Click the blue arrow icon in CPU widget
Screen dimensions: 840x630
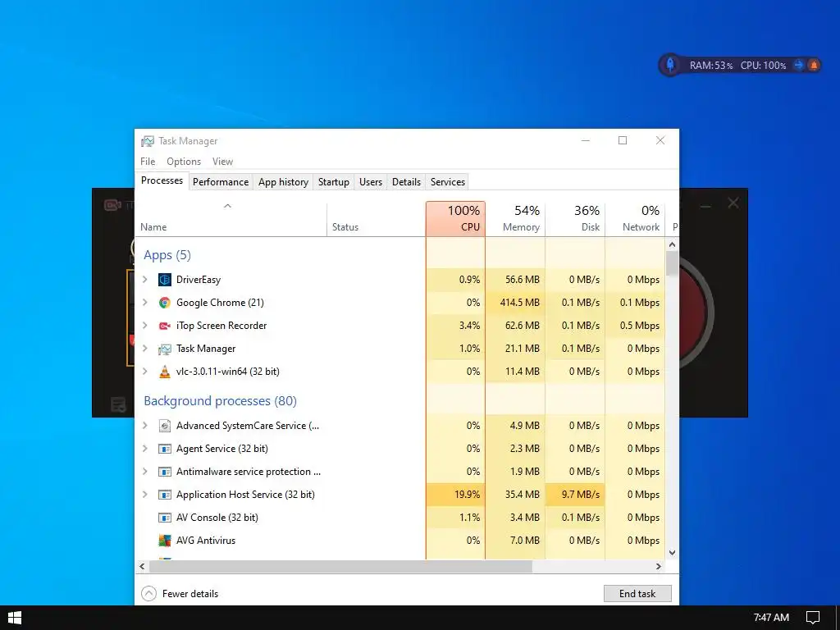click(x=799, y=66)
